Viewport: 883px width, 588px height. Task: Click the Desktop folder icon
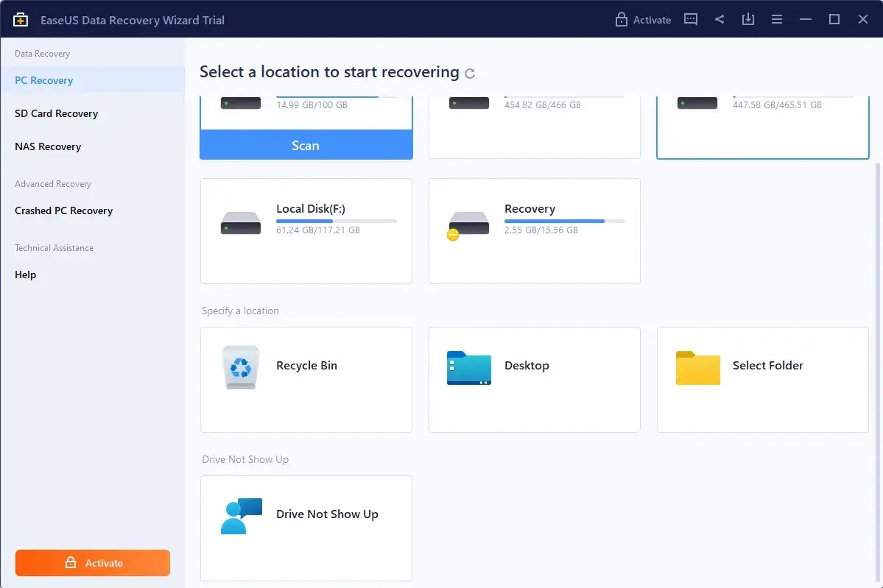pos(468,368)
